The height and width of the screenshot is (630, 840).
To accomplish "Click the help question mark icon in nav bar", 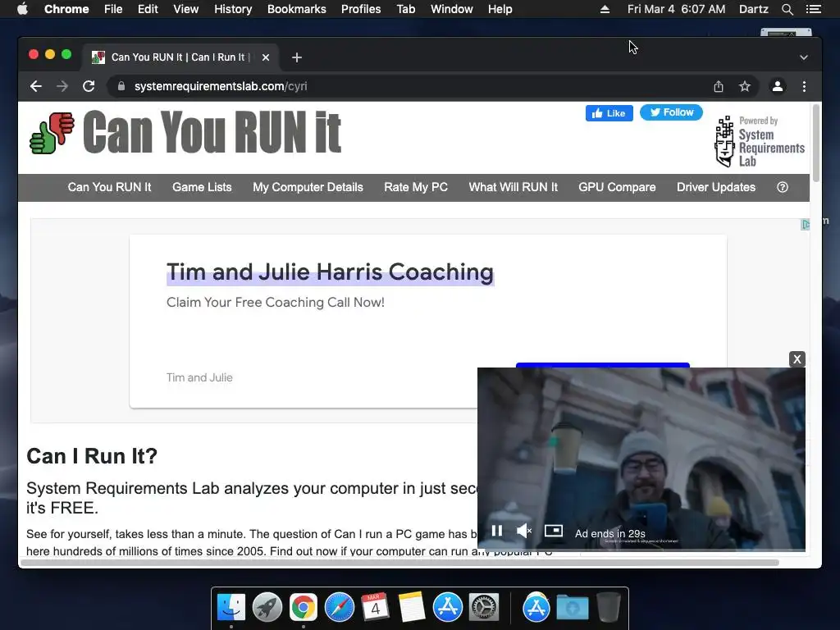I will click(x=782, y=187).
